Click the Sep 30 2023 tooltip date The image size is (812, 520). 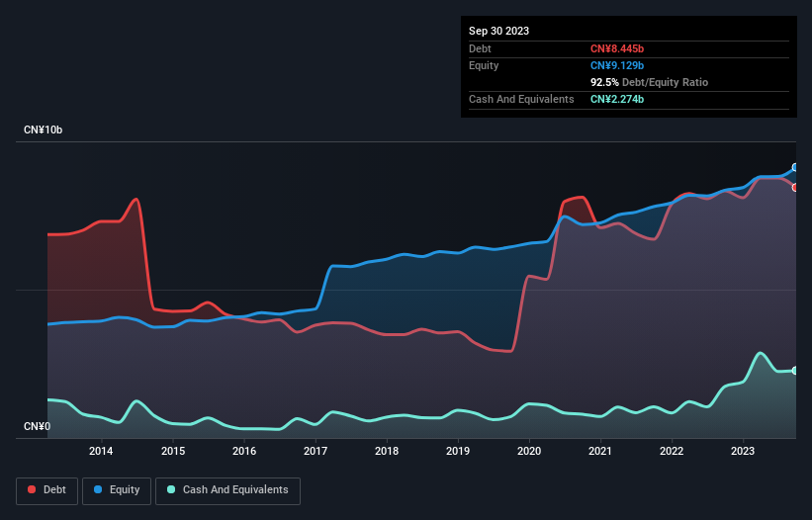(498, 31)
